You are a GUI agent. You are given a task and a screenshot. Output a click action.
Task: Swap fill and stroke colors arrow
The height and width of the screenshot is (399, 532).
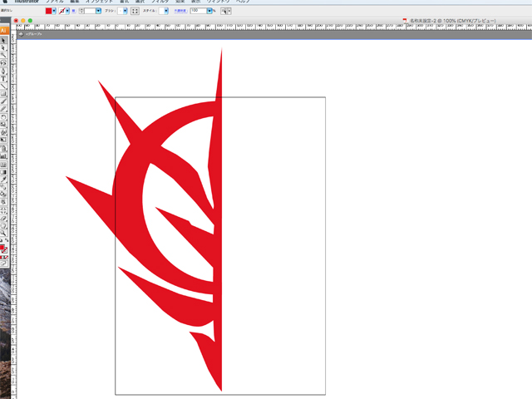click(x=7, y=240)
